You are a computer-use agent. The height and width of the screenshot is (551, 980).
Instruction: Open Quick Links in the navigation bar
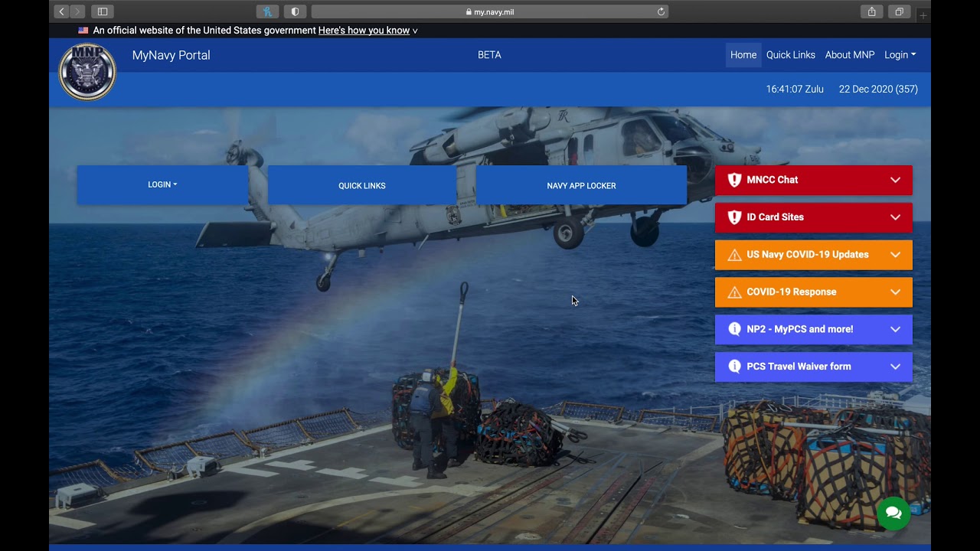coord(790,55)
